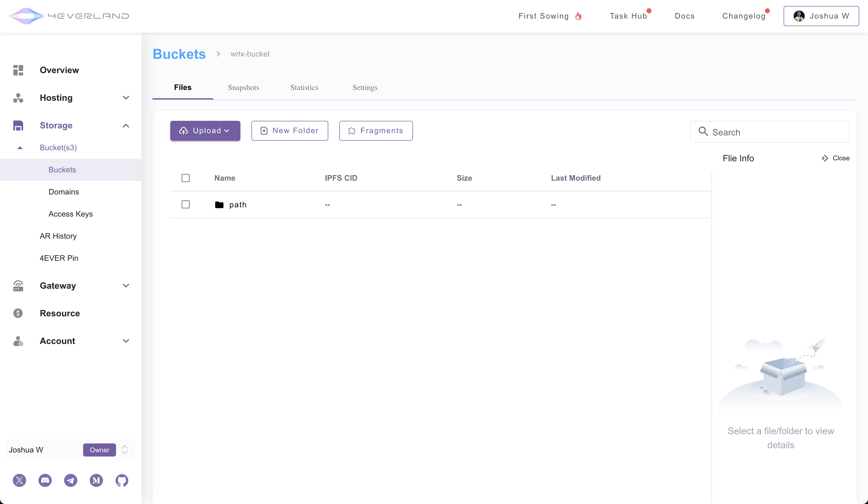The width and height of the screenshot is (868, 504).
Task: Click the Search input field
Action: [x=775, y=132]
